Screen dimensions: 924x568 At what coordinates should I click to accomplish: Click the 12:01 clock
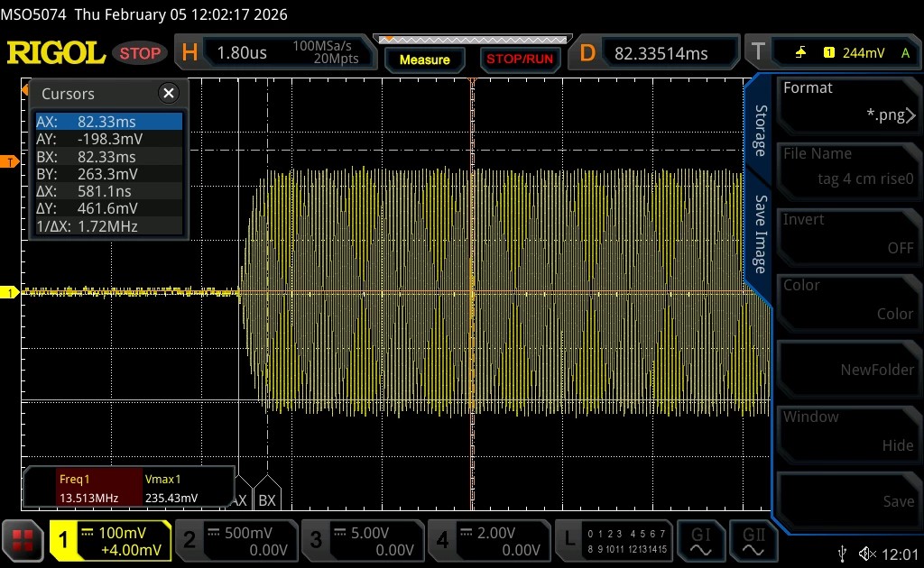(x=900, y=554)
